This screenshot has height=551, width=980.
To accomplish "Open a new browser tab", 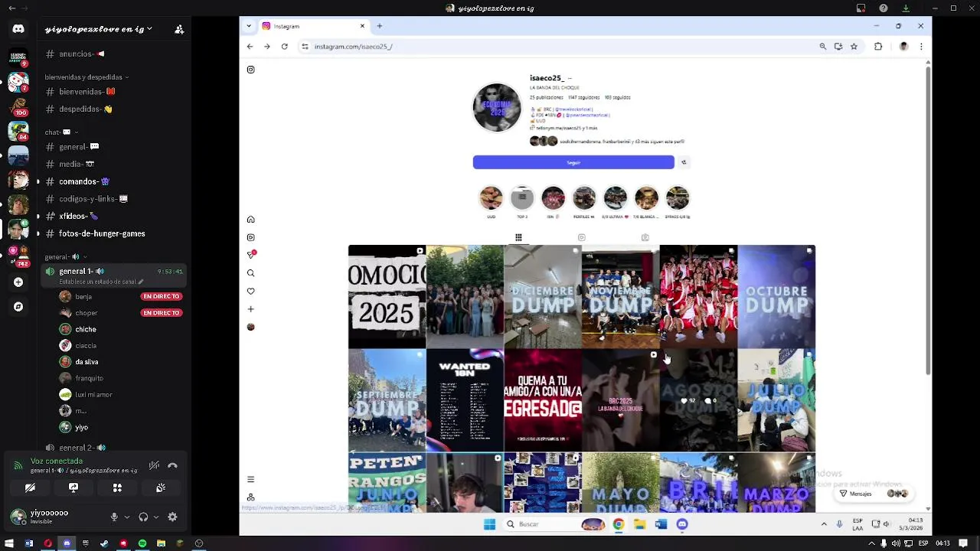I will click(x=379, y=26).
